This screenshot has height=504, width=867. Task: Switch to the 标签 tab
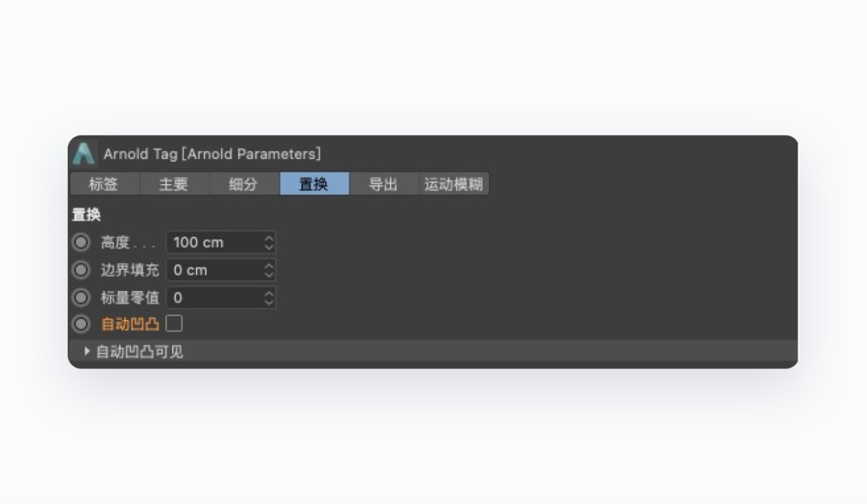pos(103,184)
